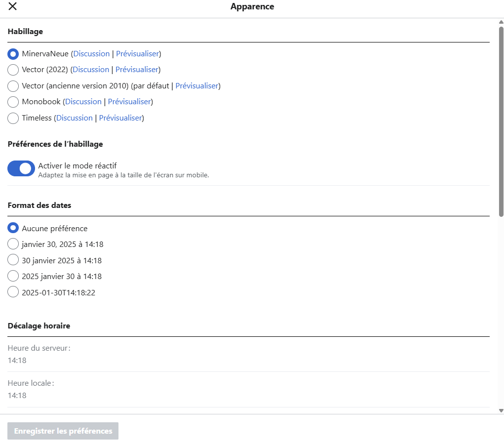
Task: Select date format 30 janvier 2025 à 14:18
Action: (x=13, y=260)
